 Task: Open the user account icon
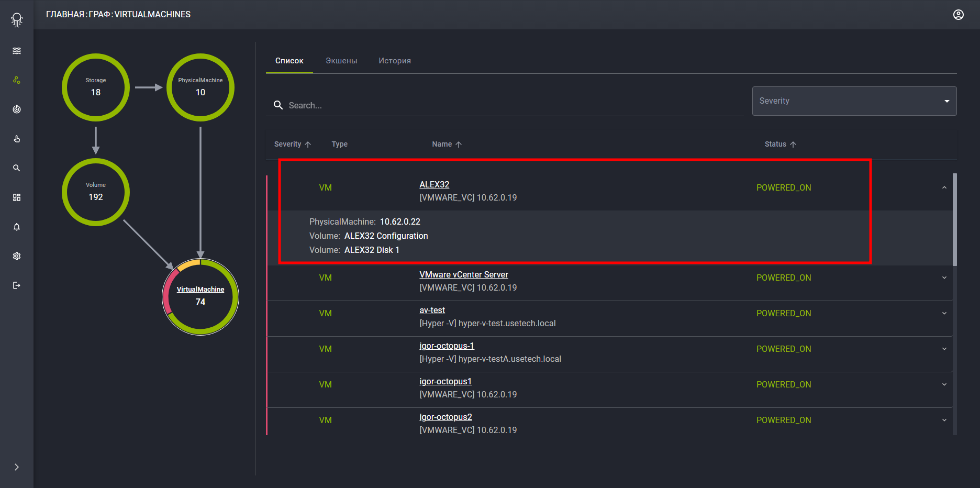tap(959, 15)
